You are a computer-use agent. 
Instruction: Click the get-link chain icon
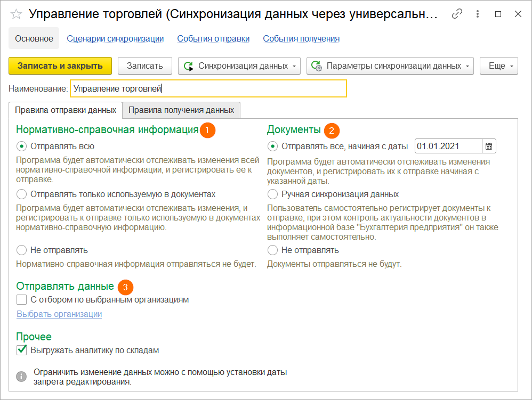click(x=457, y=14)
